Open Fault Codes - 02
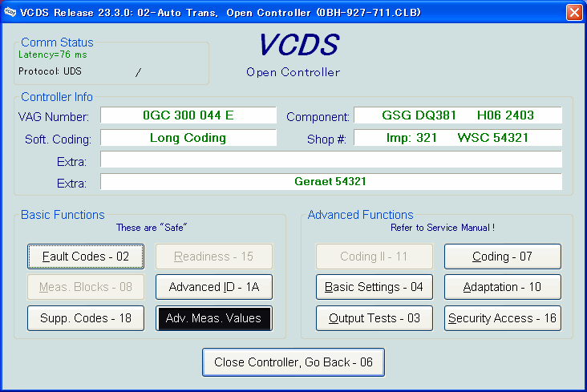Image resolution: width=587 pixels, height=392 pixels. (86, 257)
